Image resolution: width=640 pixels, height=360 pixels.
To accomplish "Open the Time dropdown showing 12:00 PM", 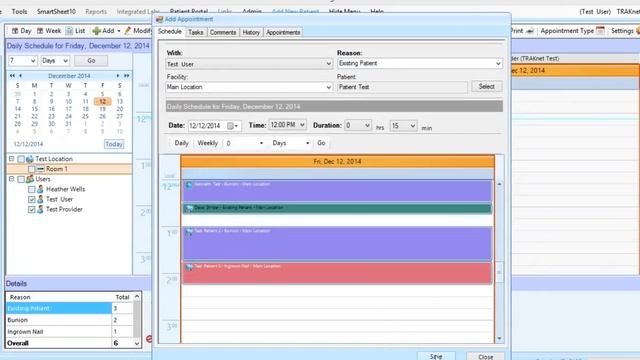I will point(302,125).
